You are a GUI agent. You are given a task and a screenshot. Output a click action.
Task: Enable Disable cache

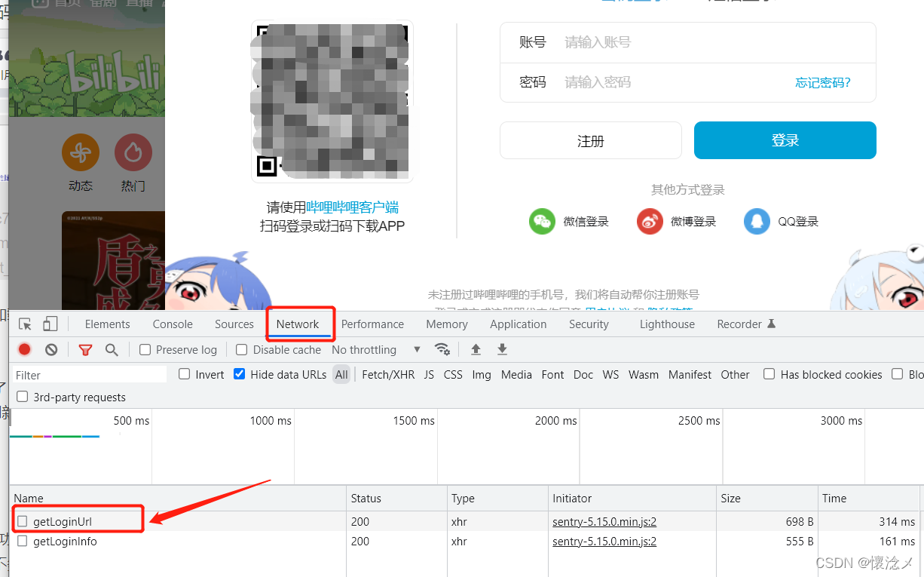pyautogui.click(x=241, y=349)
